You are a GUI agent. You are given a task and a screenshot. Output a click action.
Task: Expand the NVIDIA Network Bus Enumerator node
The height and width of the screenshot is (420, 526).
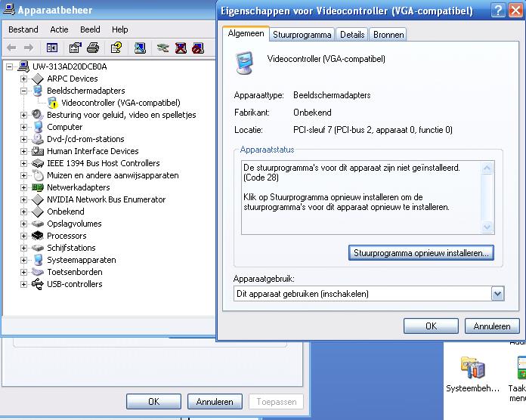[23, 199]
